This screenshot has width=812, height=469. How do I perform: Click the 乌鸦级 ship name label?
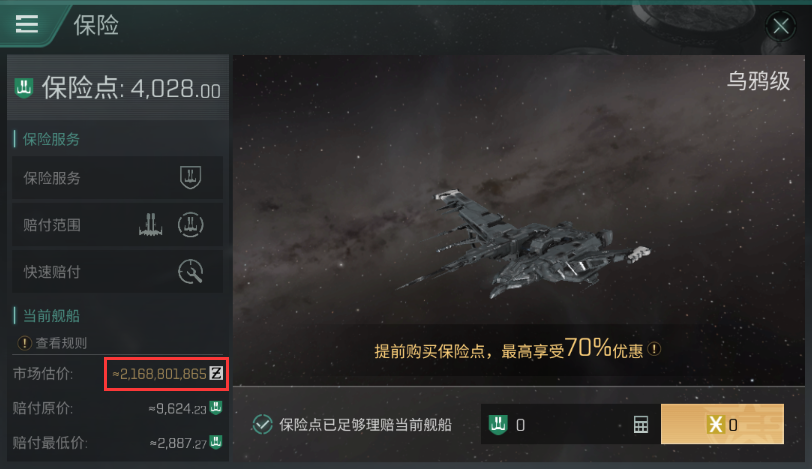pyautogui.click(x=759, y=81)
